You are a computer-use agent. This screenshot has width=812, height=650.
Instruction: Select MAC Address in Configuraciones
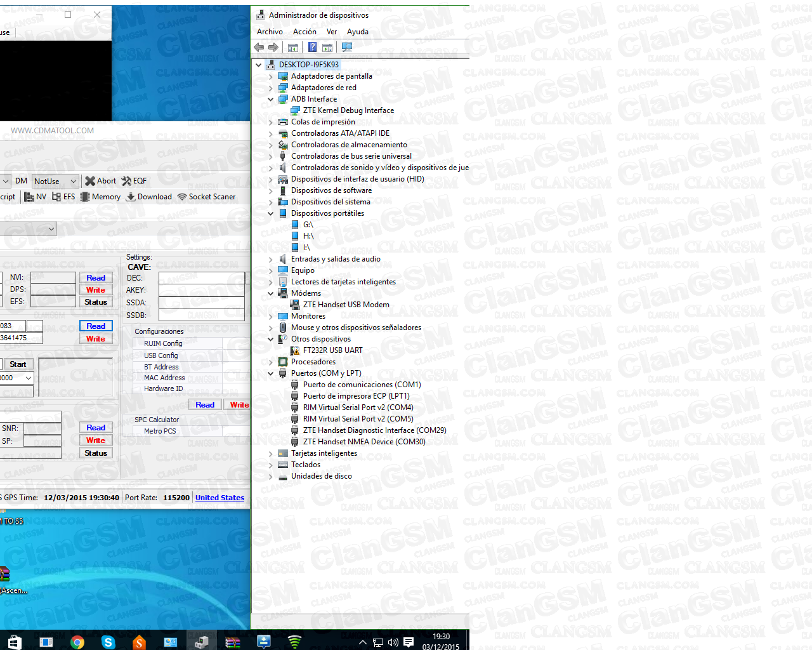pos(164,378)
